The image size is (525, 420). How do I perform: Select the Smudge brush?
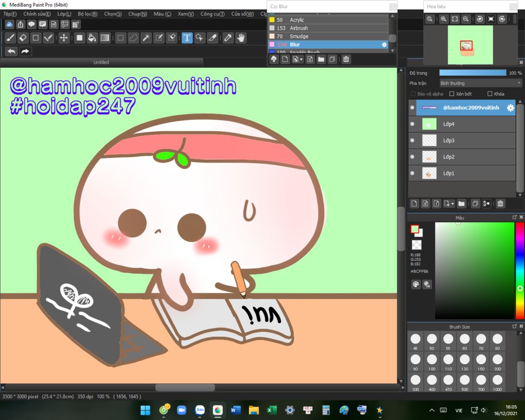(x=328, y=36)
